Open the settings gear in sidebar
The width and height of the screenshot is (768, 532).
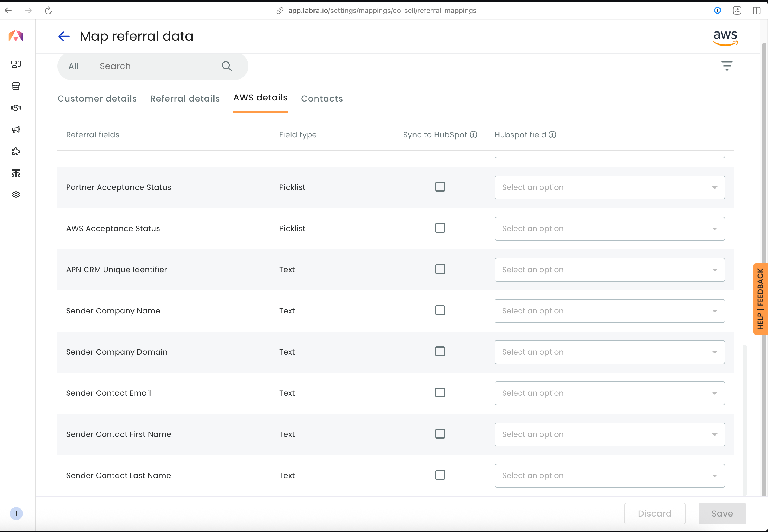click(x=16, y=194)
